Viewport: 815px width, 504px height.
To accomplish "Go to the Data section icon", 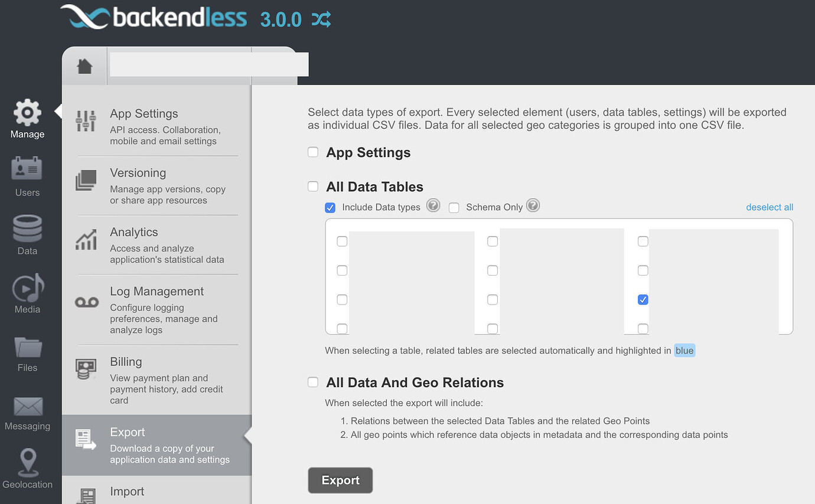I will 27,228.
